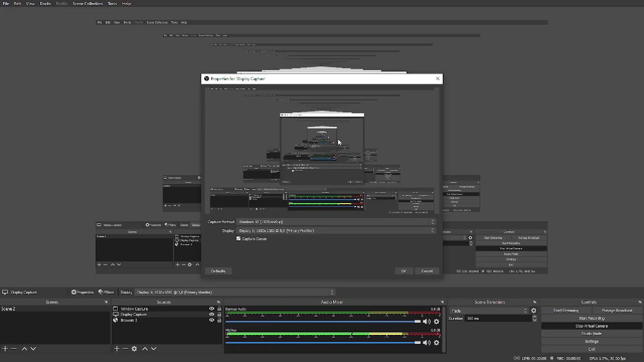Toggle lock on Browser 2 source

tap(219, 320)
